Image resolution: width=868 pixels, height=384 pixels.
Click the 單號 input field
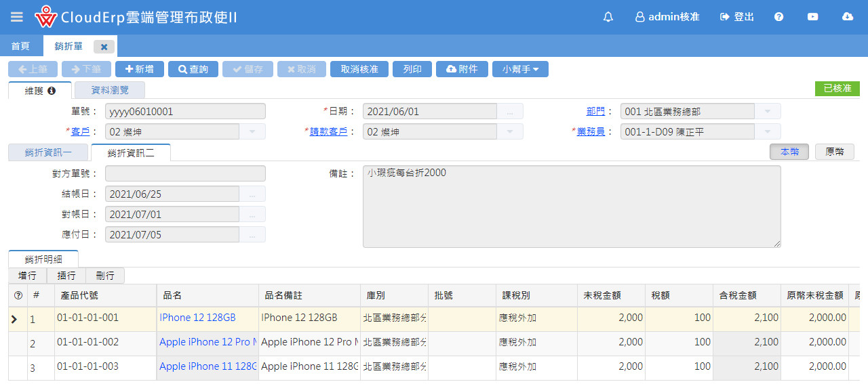(x=185, y=111)
